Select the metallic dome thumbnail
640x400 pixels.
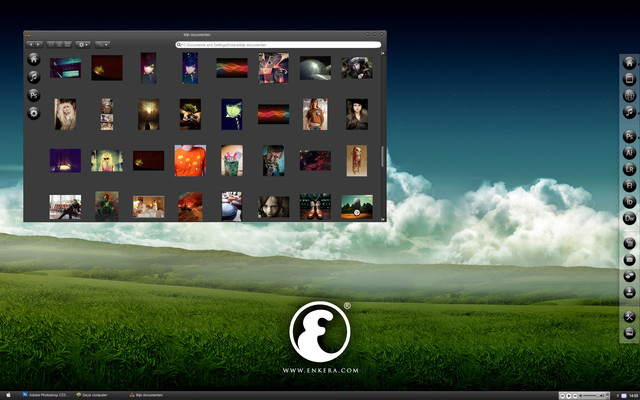315,68
